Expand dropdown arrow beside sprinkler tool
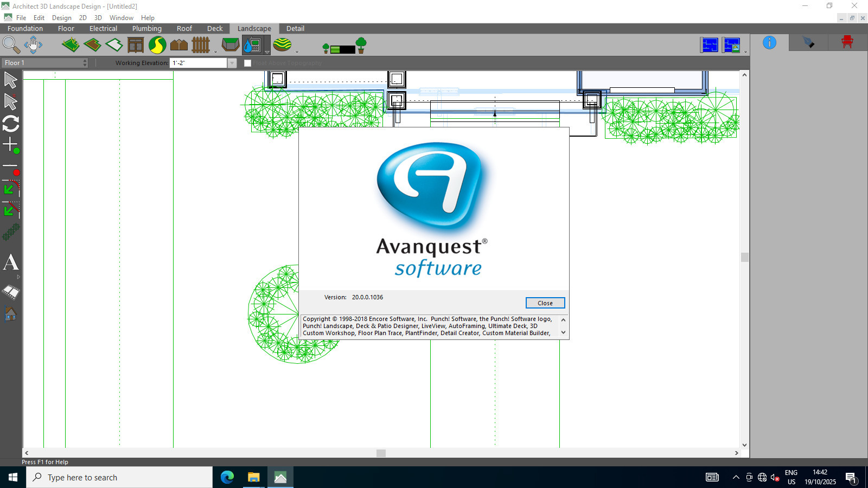This screenshot has width=868, height=488. pos(267,52)
